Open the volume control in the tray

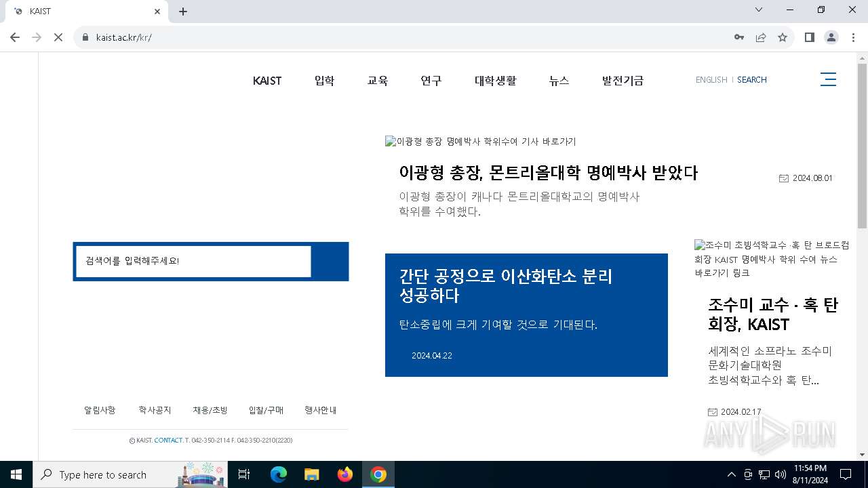[781, 474]
